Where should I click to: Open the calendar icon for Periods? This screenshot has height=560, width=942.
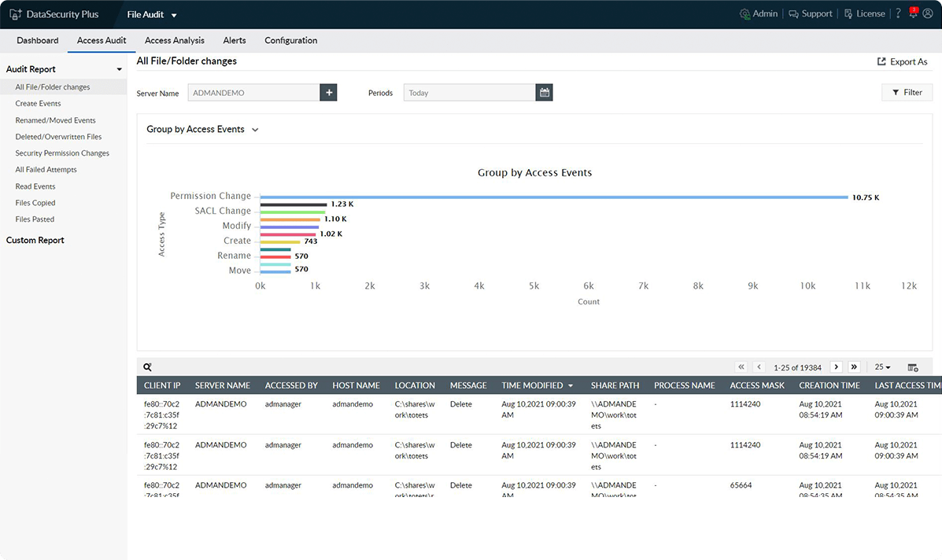click(544, 93)
